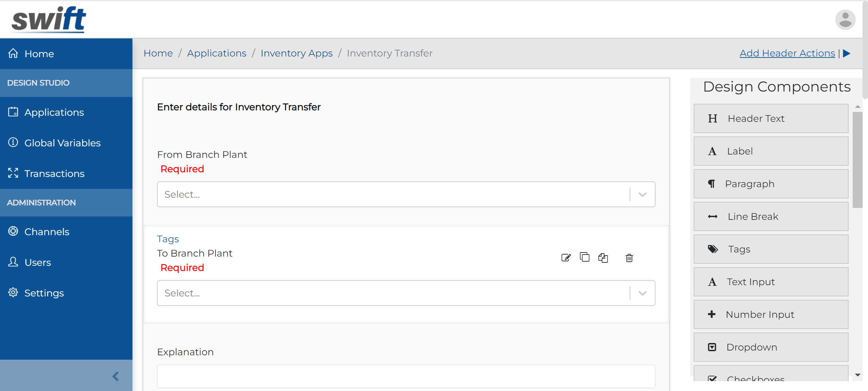This screenshot has height=391, width=868.
Task: Open Applications in the Design Studio sidebar
Action: pyautogui.click(x=54, y=112)
